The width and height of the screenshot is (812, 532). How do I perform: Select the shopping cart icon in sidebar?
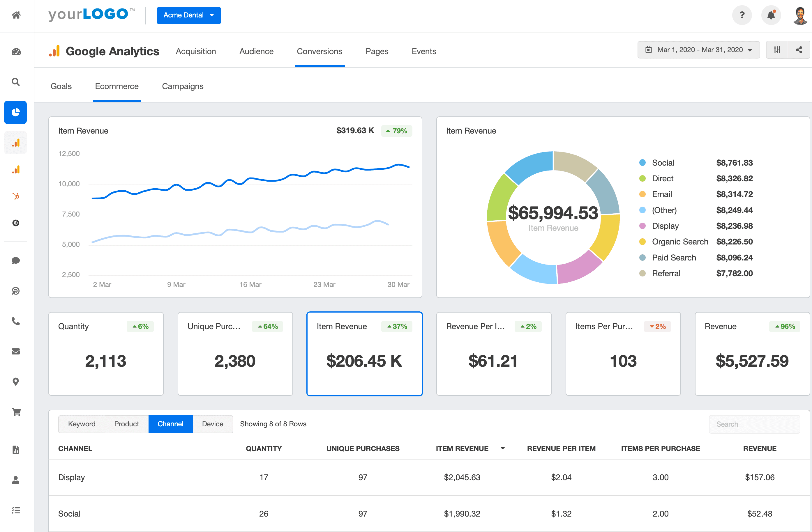[16, 412]
